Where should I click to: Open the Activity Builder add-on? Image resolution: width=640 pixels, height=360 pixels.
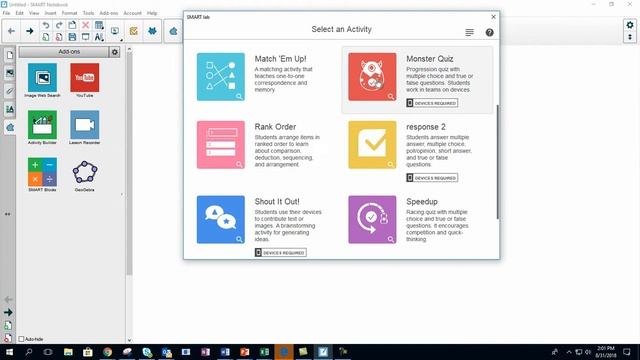(42, 127)
